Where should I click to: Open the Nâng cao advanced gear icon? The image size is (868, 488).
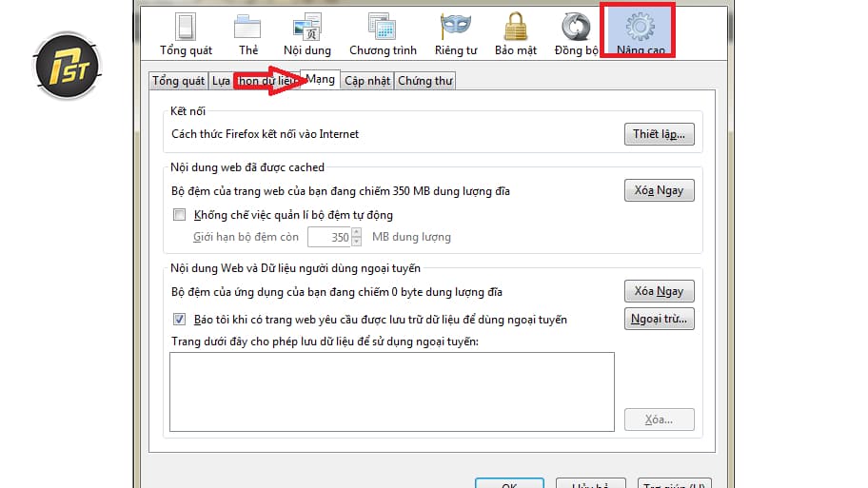pyautogui.click(x=640, y=32)
